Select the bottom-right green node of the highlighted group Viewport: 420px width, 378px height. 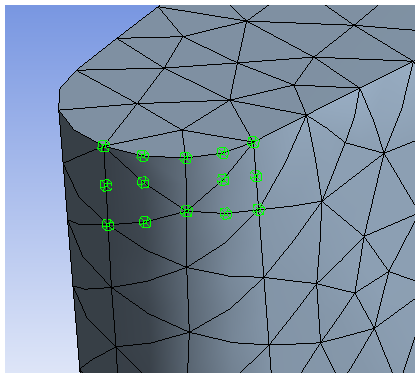[259, 210]
